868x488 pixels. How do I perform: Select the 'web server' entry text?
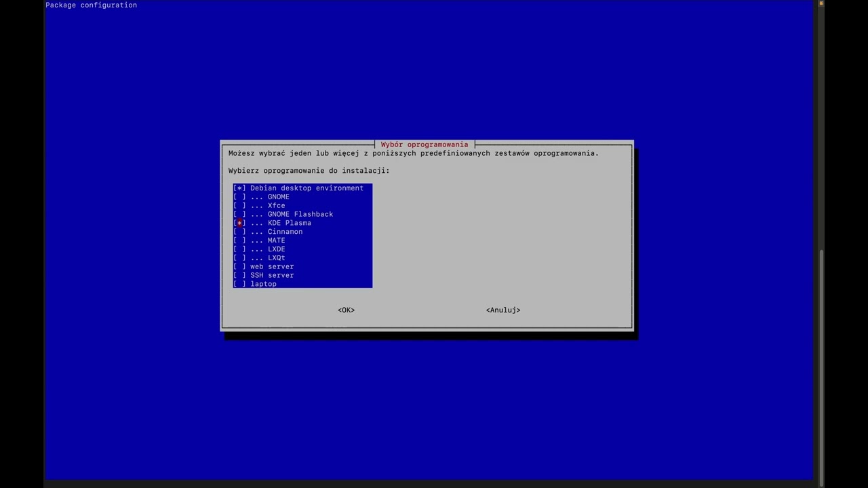[272, 266]
